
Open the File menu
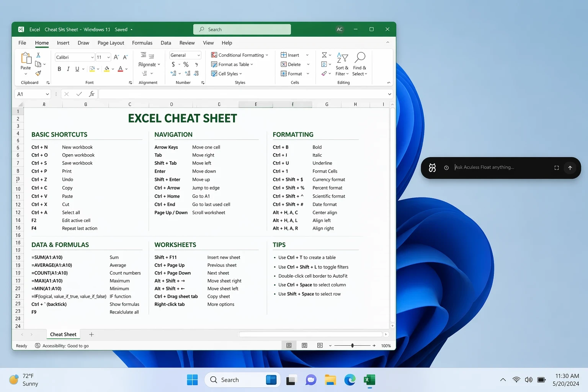click(22, 43)
